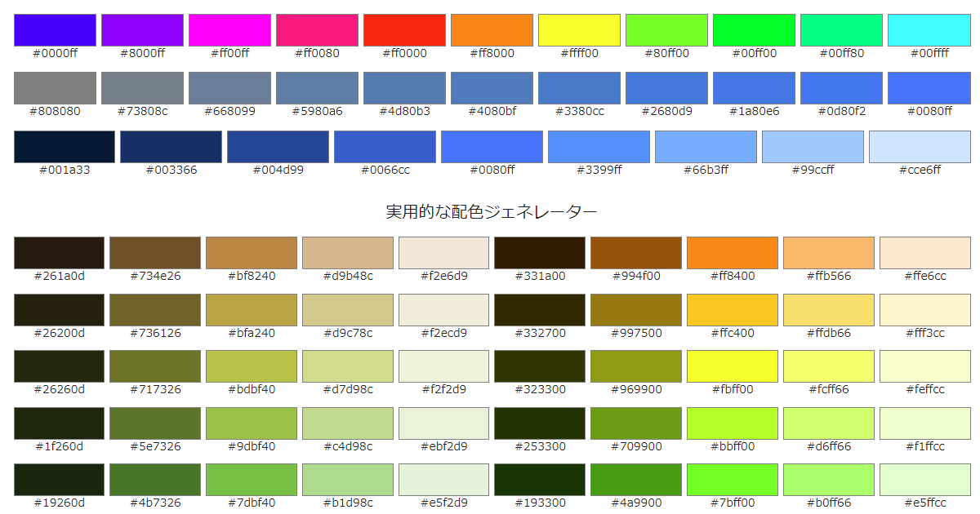Select the #808080 gray swatch
The image size is (980, 514).
click(x=54, y=86)
